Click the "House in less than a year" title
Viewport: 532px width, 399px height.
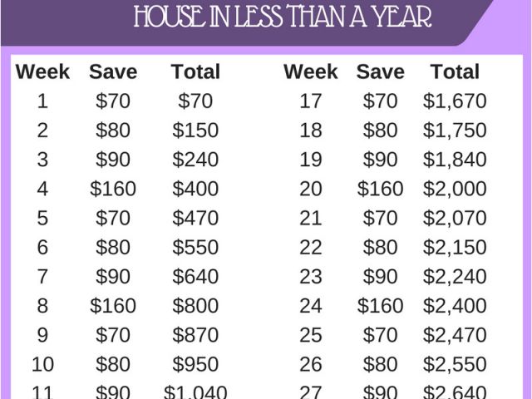click(x=283, y=17)
